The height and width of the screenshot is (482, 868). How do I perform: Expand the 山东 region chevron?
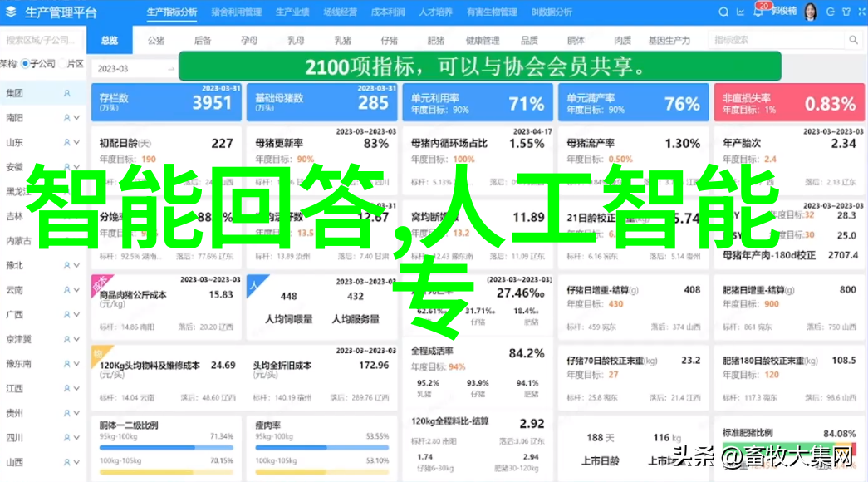coord(77,142)
